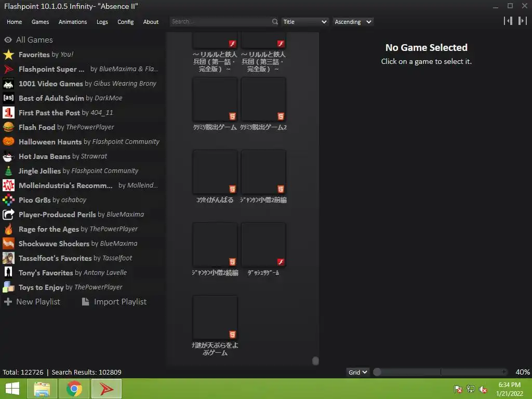Click New Playlist button
The image size is (532, 399).
point(32,302)
